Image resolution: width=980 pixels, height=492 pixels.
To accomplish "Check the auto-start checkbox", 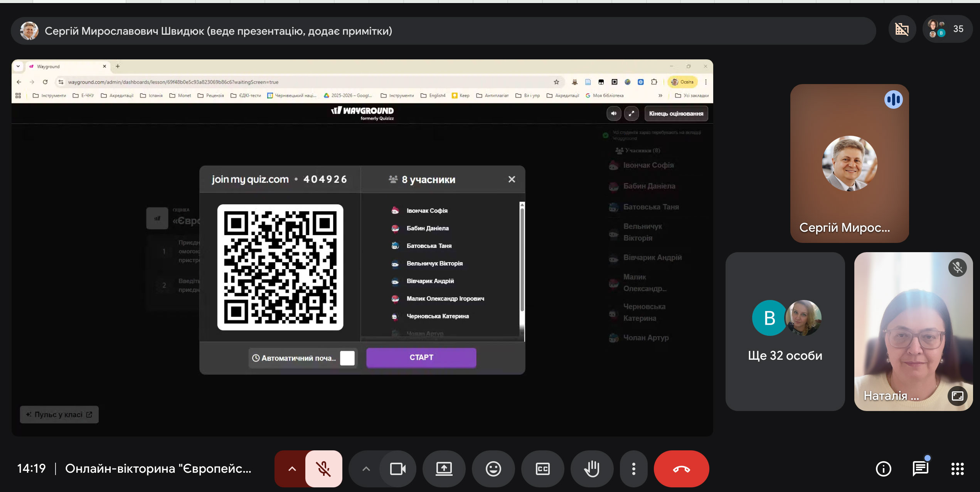I will tap(347, 358).
